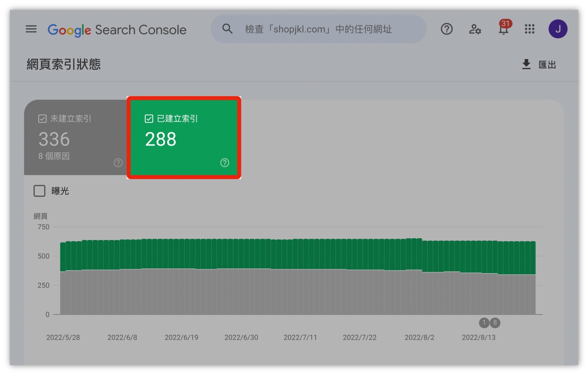This screenshot has height=375, width=588.
Task: Open the Google apps grid
Action: point(530,29)
